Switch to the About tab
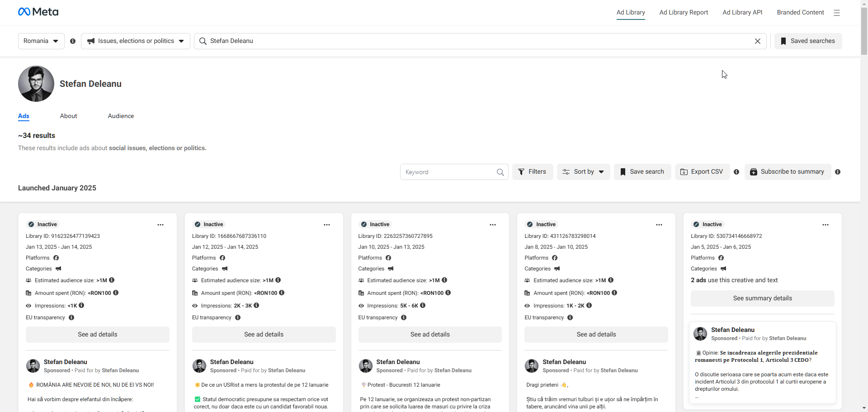Viewport: 868px width, 412px height. point(69,116)
